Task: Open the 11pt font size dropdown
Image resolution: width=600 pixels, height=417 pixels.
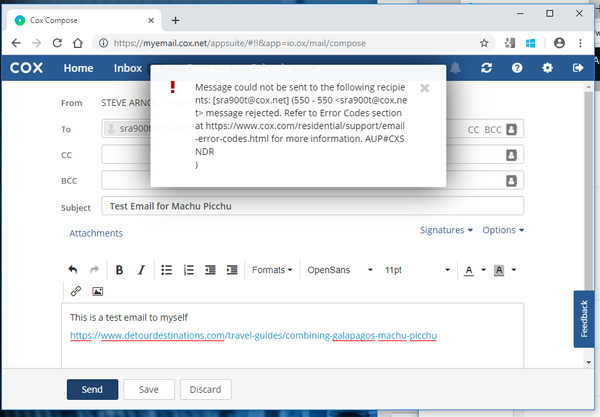Action: (417, 270)
